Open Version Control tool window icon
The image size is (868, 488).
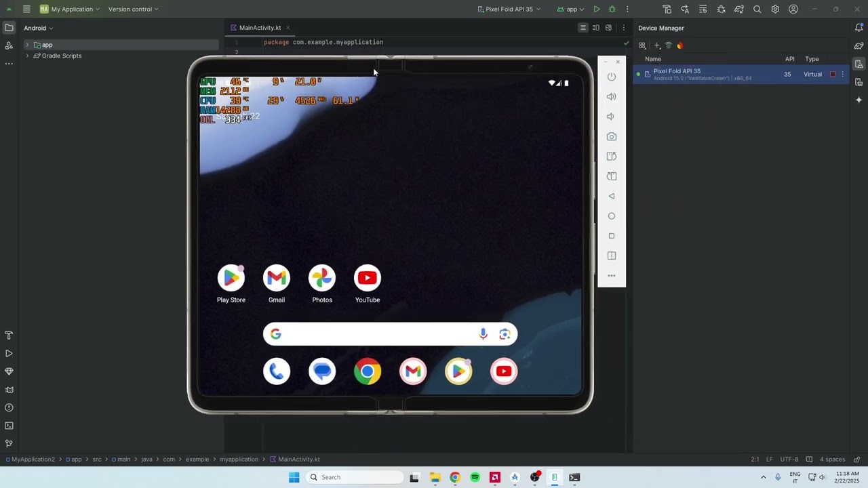coord(9,444)
